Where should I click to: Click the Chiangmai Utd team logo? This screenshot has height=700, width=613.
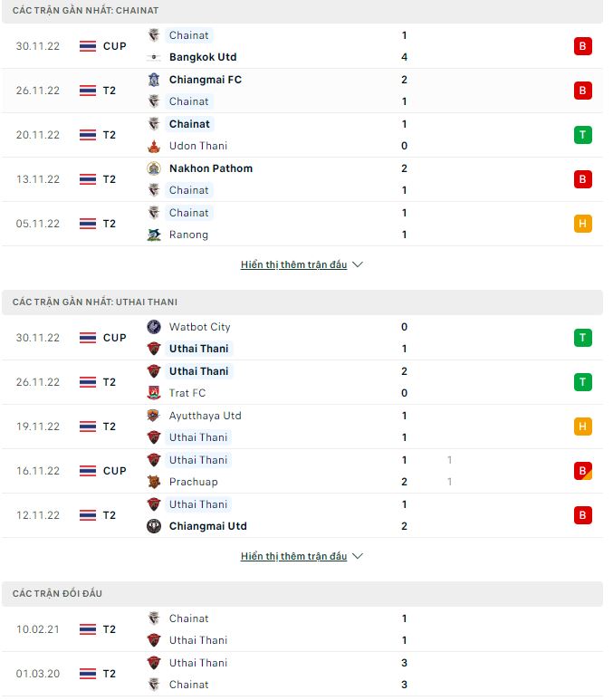pos(153,526)
